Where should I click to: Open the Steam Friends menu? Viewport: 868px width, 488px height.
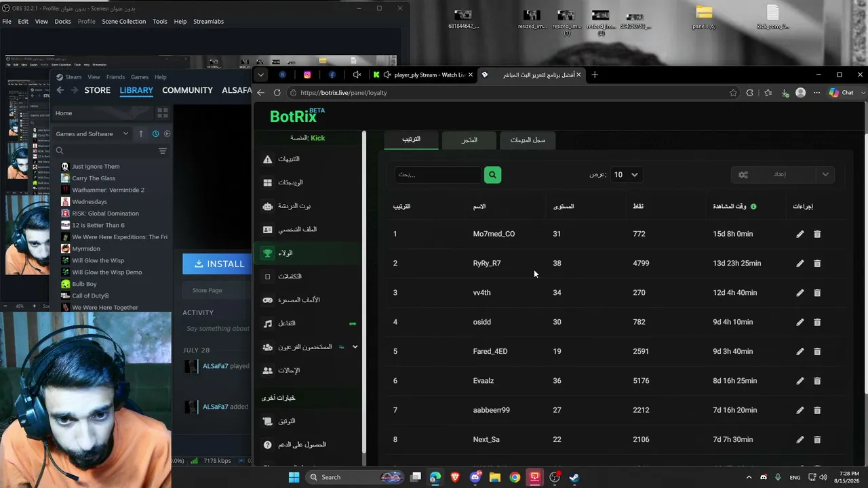click(115, 77)
